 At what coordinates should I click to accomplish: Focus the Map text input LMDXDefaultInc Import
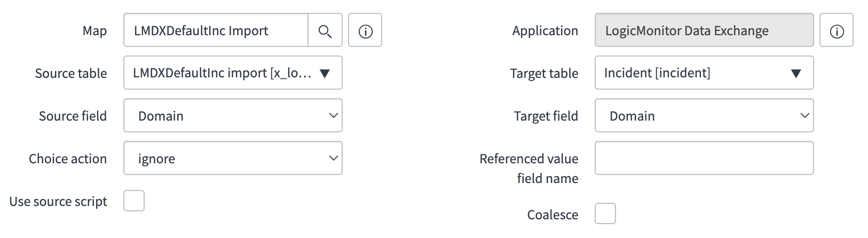click(x=216, y=30)
